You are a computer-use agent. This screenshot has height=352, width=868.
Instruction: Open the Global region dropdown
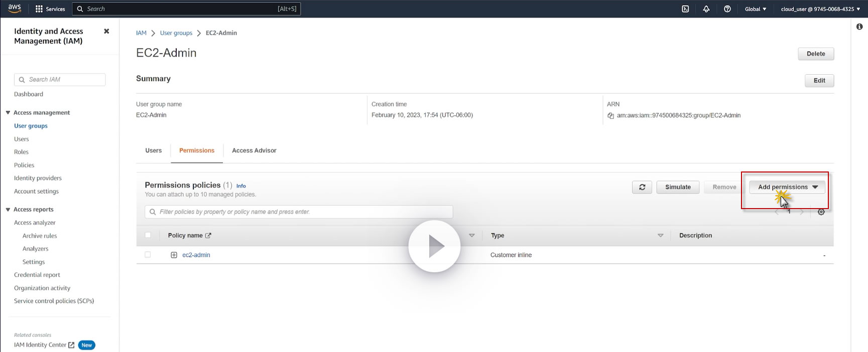[x=756, y=9]
